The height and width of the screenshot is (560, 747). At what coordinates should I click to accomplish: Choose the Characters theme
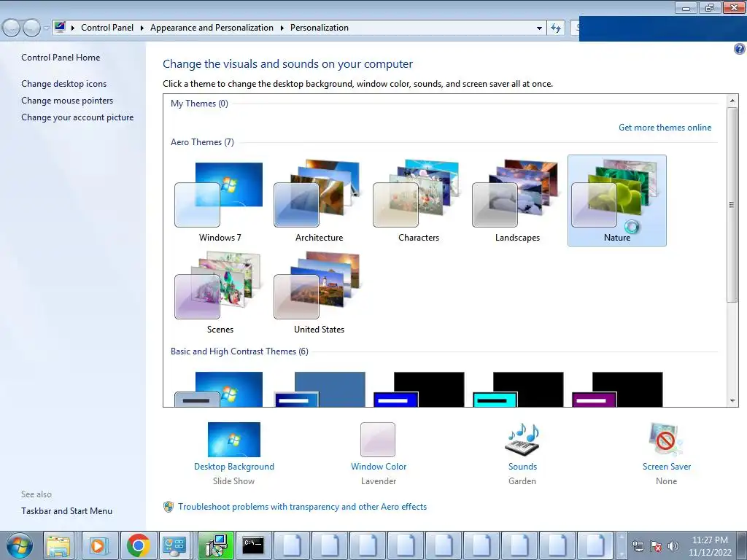pyautogui.click(x=418, y=201)
